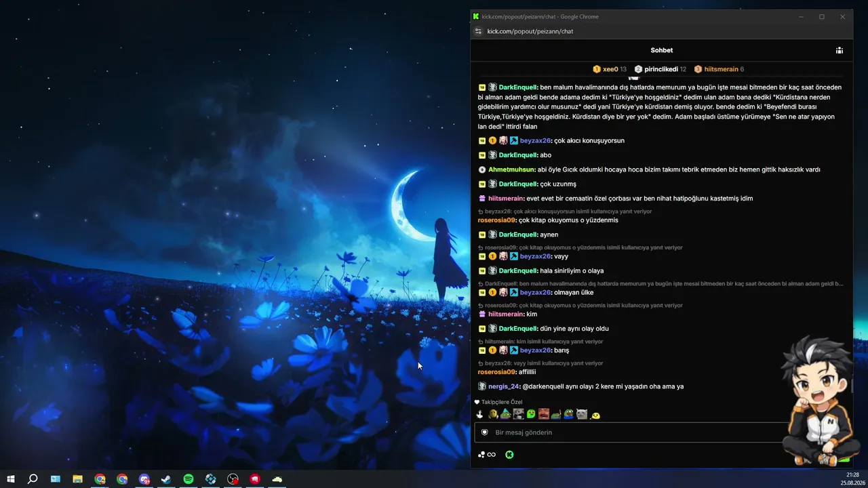Click the gold rank 1 badge beside xee0
This screenshot has height=488, width=868.
pyautogui.click(x=597, y=69)
